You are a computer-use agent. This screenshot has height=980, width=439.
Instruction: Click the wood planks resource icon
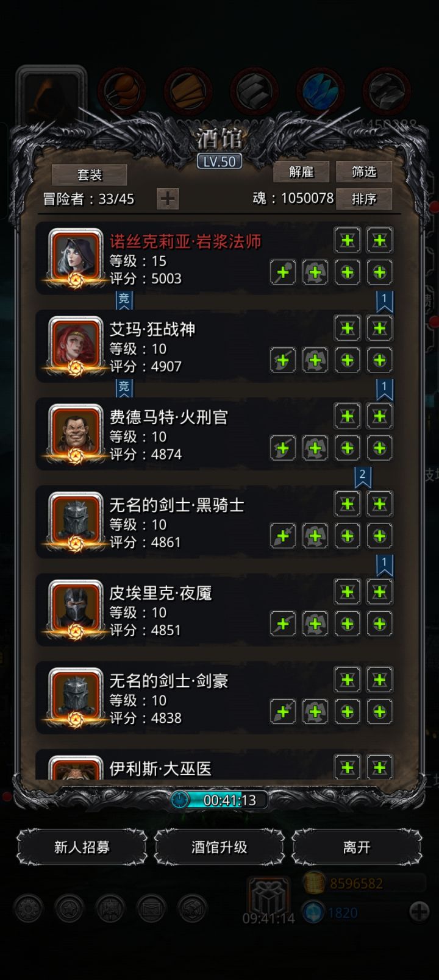tap(188, 91)
